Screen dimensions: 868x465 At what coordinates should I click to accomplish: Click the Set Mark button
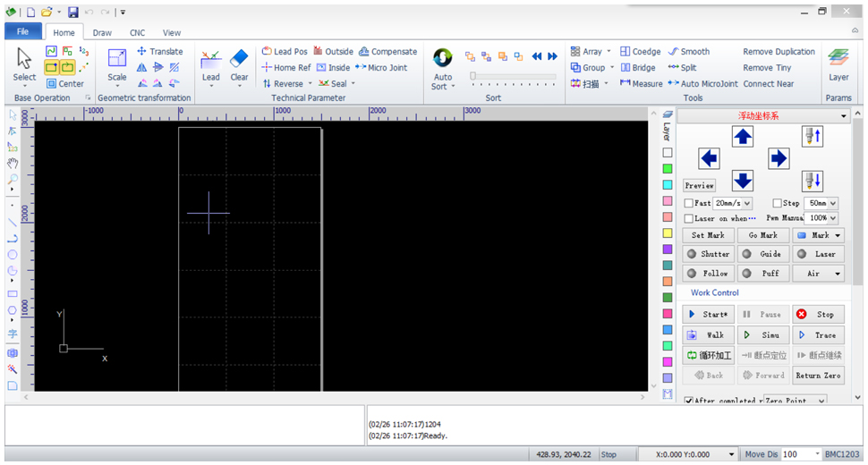coord(708,235)
